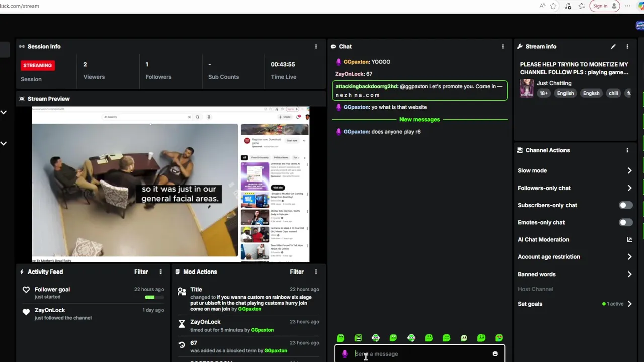Viewport: 644px width, 362px height.
Task: Click lower chevron on left sidebar
Action: point(4,143)
